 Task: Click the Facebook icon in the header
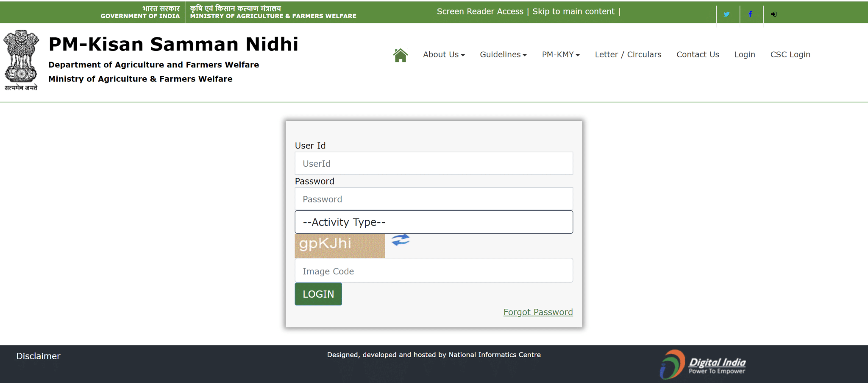750,14
